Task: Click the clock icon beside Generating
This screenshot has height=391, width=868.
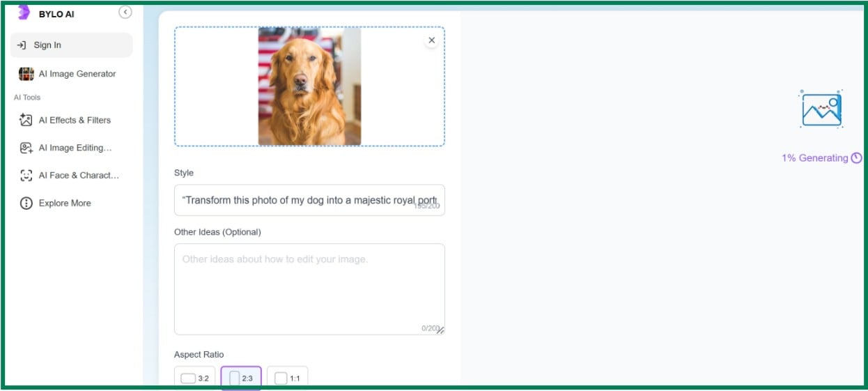Action: [856, 158]
